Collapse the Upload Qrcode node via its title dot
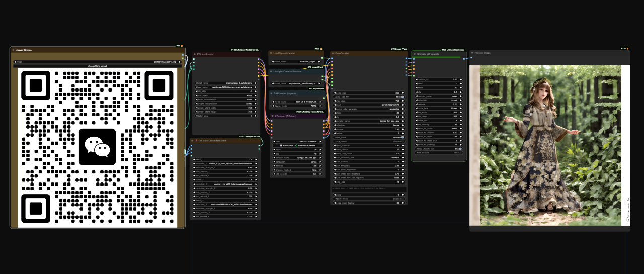Screen dimensions: 644x274 tap(13, 50)
